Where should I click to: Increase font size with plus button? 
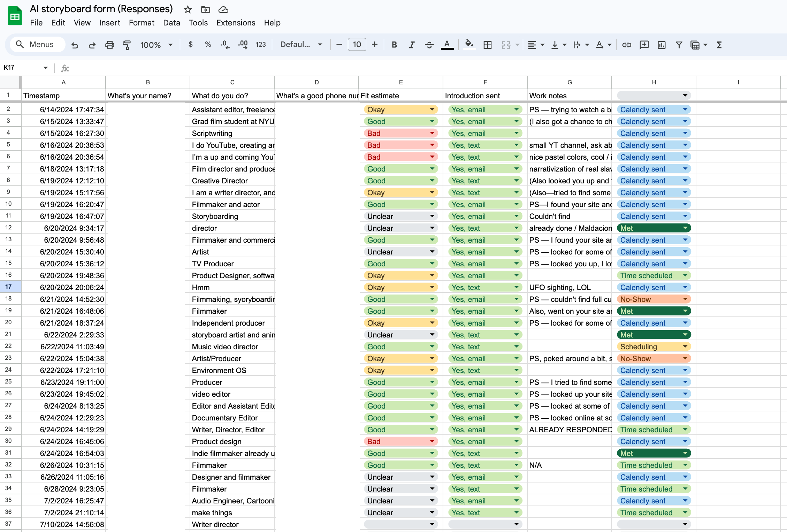coord(375,45)
